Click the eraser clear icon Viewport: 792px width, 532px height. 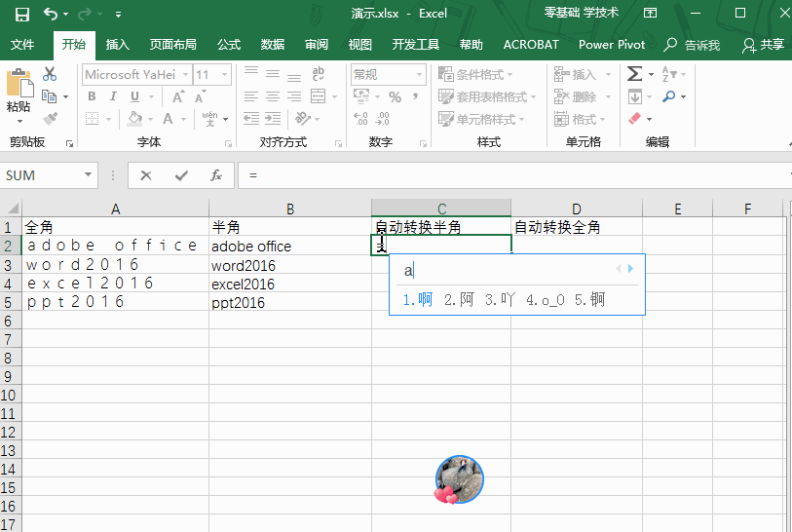[635, 119]
